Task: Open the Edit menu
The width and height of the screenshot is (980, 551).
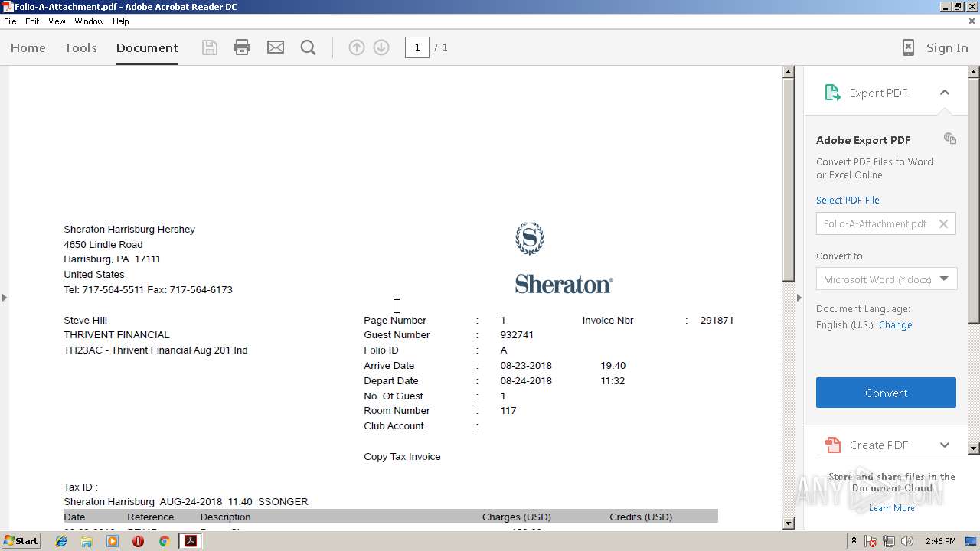Action: pos(32,21)
